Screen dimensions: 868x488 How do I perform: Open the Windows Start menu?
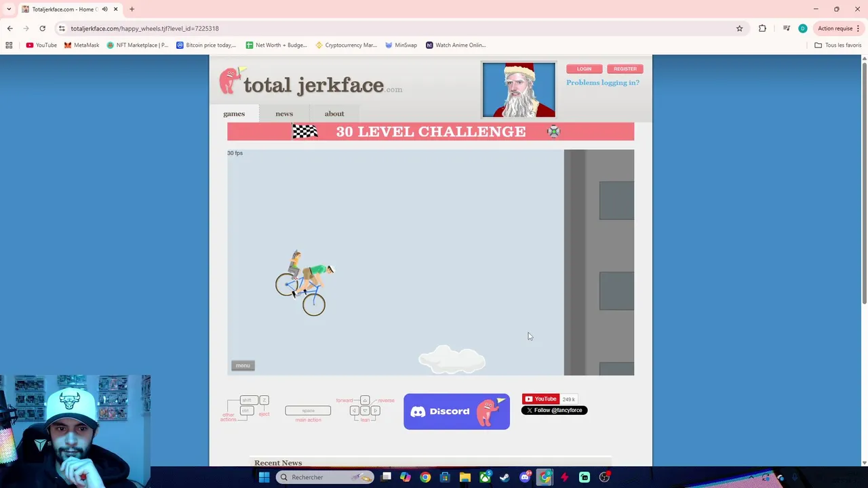click(264, 477)
